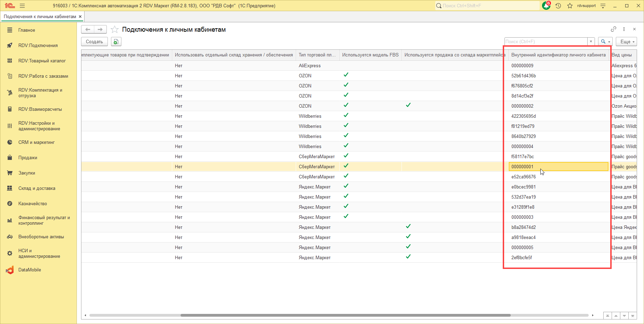Screen dimensions: 644x324
Task: Open the DataMobile section
Action: pos(30,270)
